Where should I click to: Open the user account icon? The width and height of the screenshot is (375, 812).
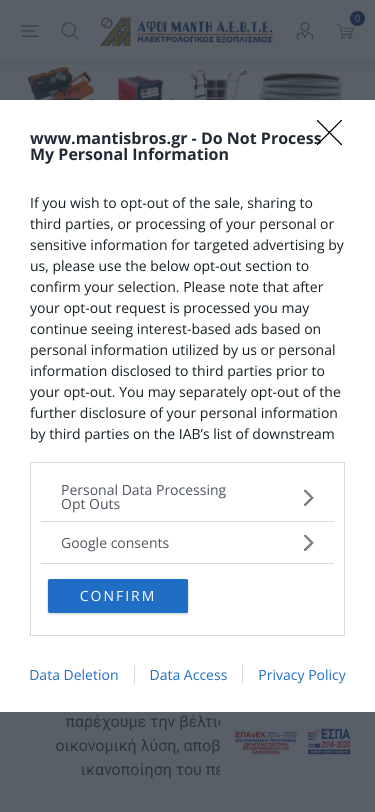(305, 32)
